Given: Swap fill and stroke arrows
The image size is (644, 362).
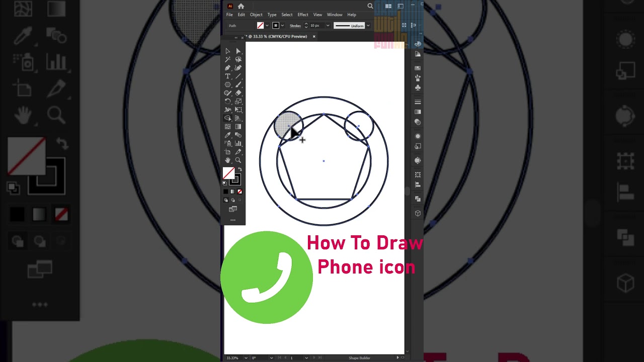Looking at the screenshot, I should (x=239, y=170).
